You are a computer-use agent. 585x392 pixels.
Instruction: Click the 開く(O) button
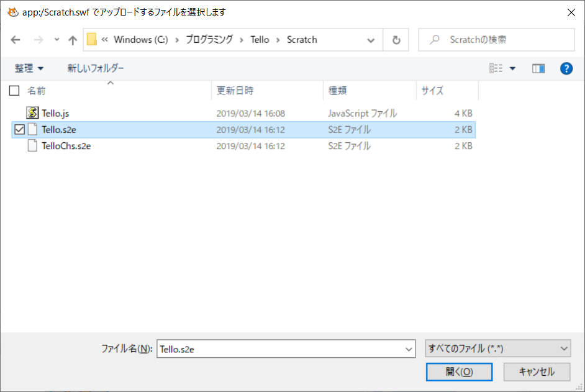[460, 372]
